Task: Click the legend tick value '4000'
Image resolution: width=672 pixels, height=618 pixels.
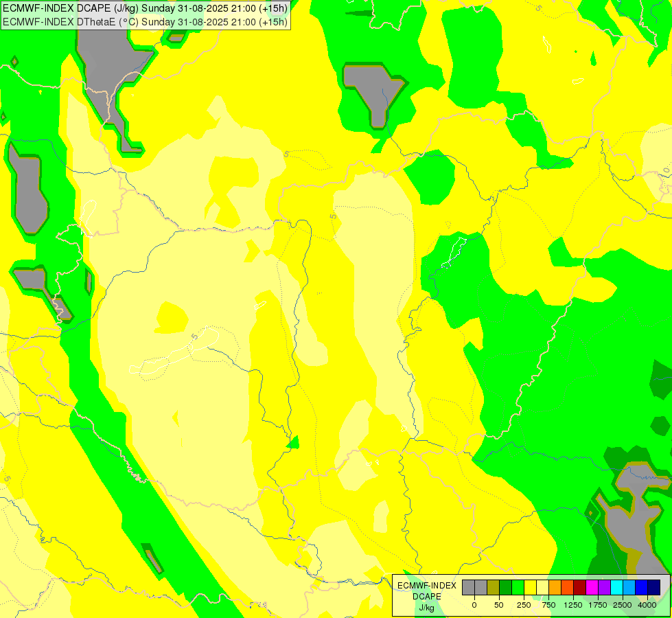Action: pyautogui.click(x=647, y=605)
